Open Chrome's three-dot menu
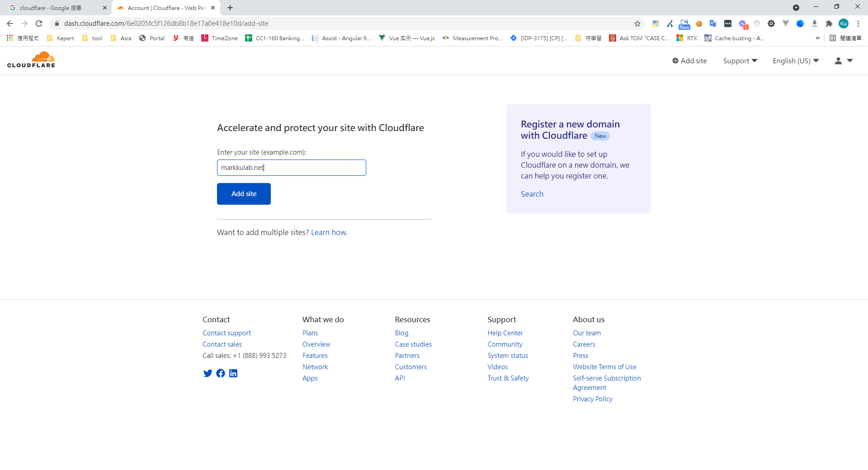 [x=858, y=23]
